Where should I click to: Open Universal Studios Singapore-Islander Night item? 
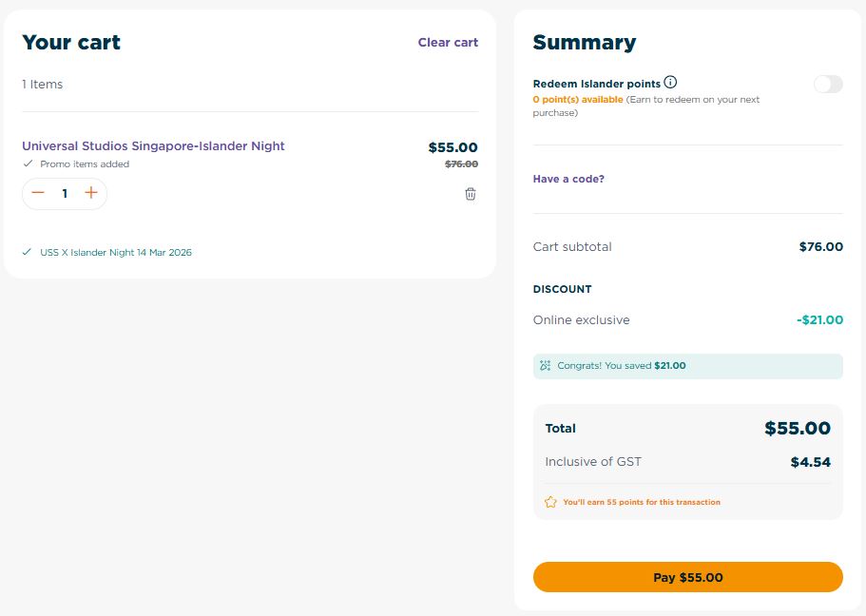click(153, 146)
